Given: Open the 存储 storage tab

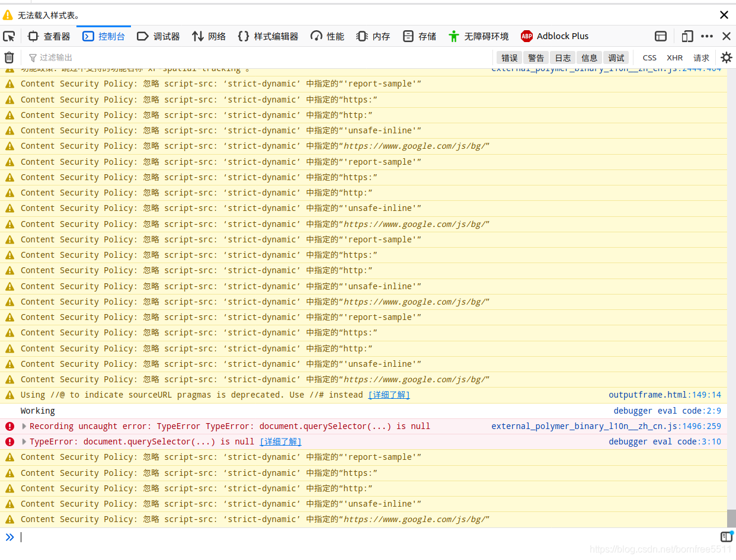Looking at the screenshot, I should (x=420, y=36).
